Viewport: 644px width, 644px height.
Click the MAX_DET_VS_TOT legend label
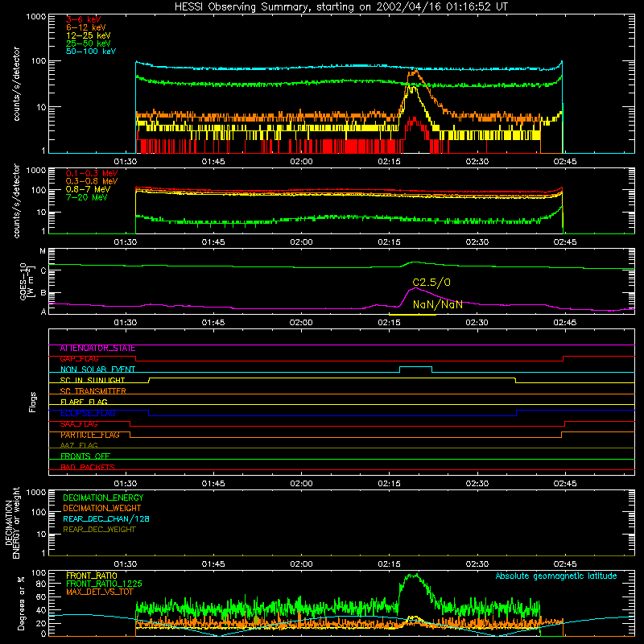(x=100, y=592)
